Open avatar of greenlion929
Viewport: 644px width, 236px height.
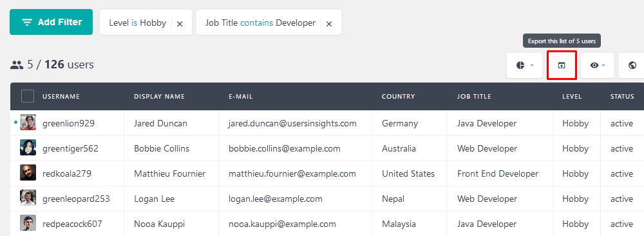tap(28, 123)
